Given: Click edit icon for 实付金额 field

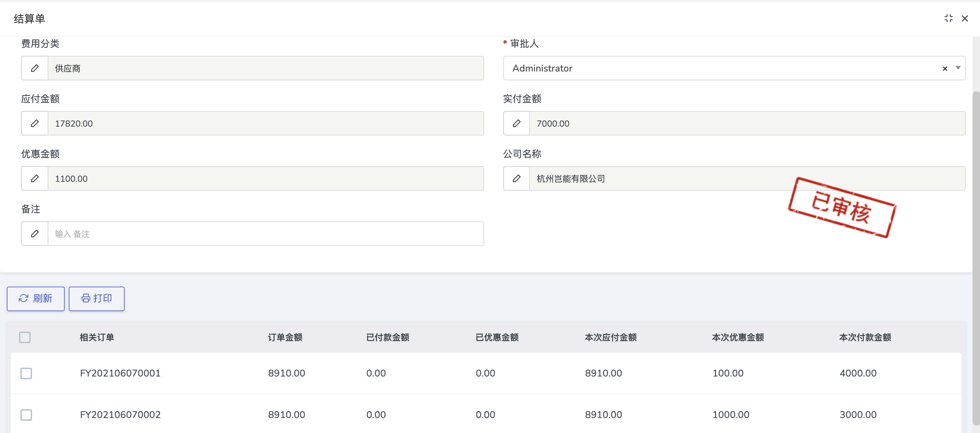Looking at the screenshot, I should [516, 124].
